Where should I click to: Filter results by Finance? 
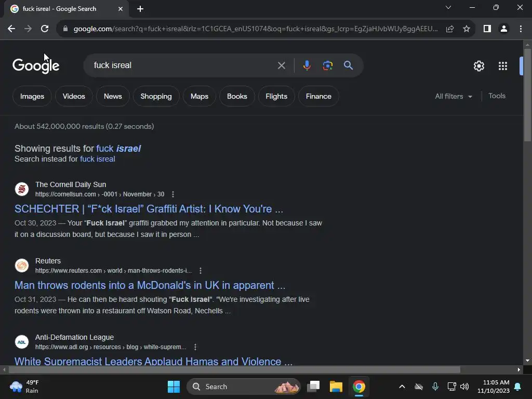tap(318, 96)
